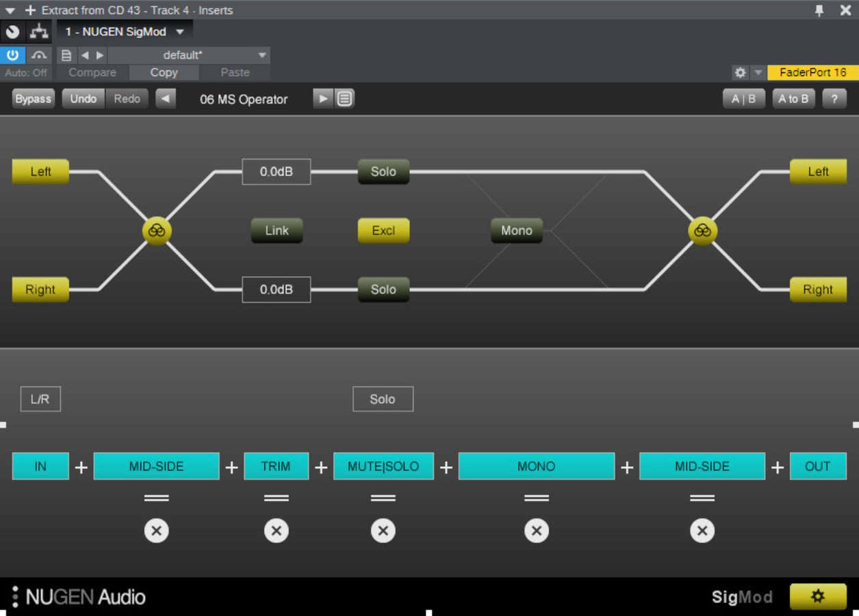859x616 pixels.
Task: Click the L/R label box
Action: [x=40, y=399]
